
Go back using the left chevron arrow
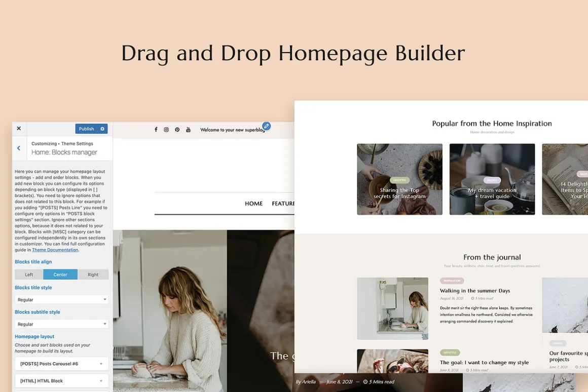[19, 148]
